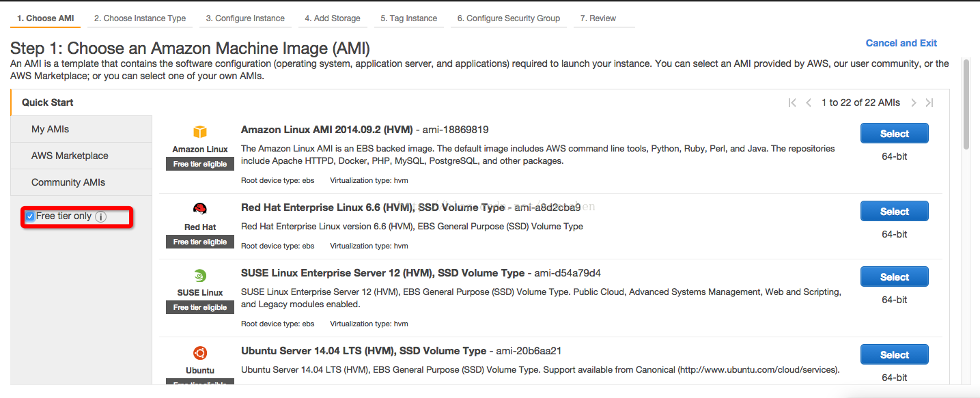Open AWS Marketplace in sidebar

click(81, 156)
